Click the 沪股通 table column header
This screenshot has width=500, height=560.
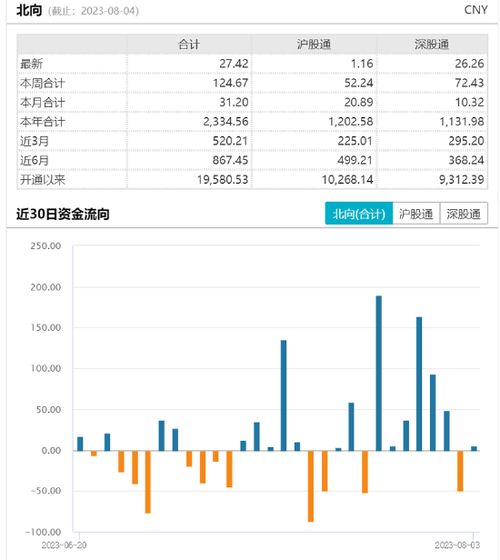[x=314, y=44]
